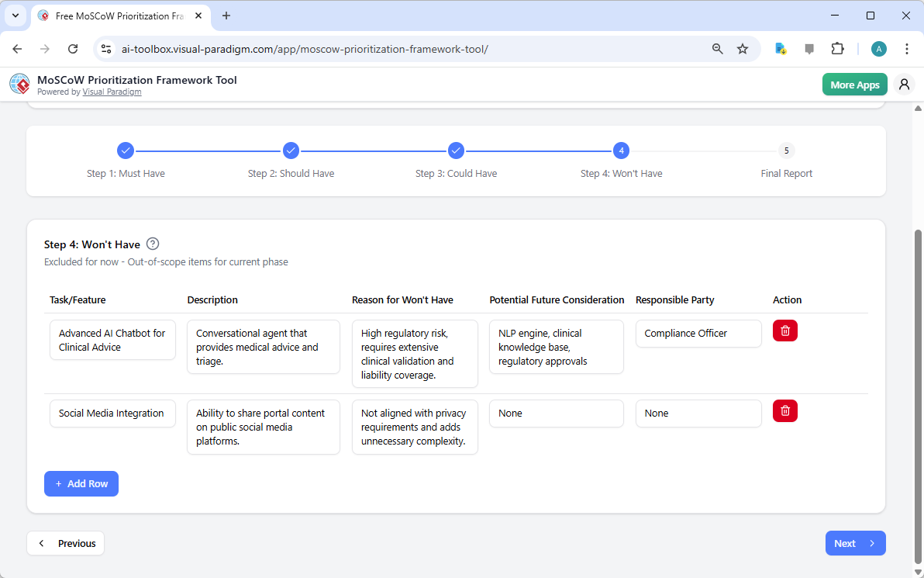Follow the Visual Paradigm link
Viewport: 924px width, 578px height.
(112, 91)
